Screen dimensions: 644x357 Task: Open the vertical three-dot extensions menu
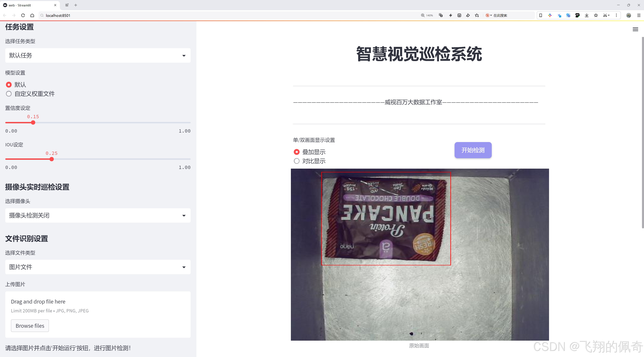pos(616,15)
